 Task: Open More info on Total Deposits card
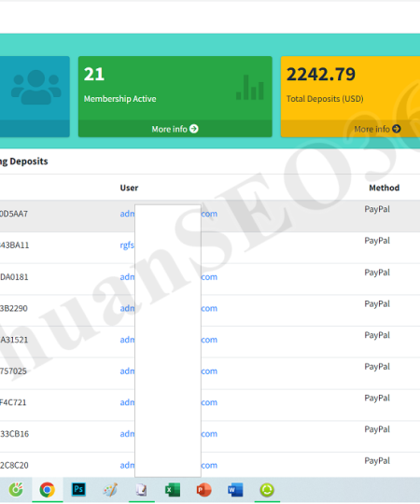point(377,129)
